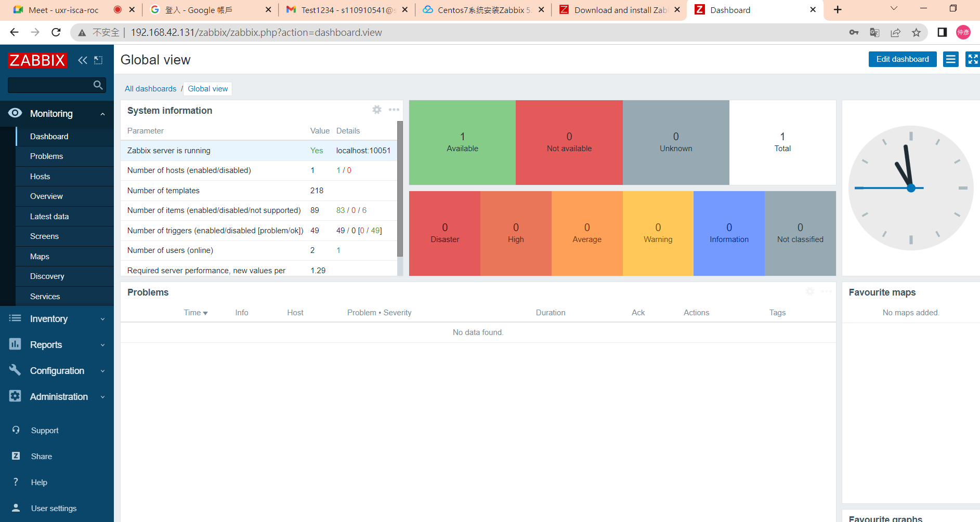Click the orange Average severity tile

(x=587, y=233)
